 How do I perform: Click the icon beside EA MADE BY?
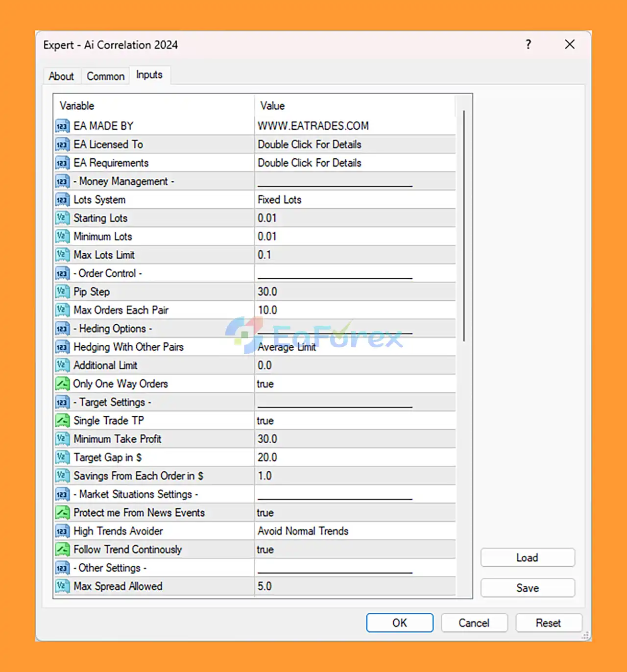(62, 126)
